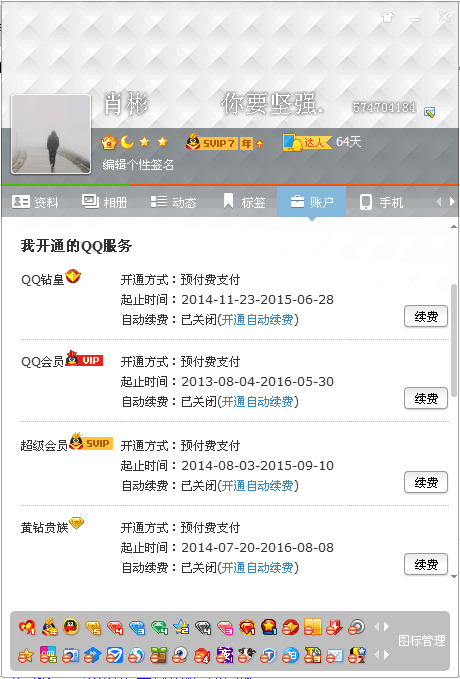
Task: Click the services list vertical scrollbar
Action: coord(454,340)
